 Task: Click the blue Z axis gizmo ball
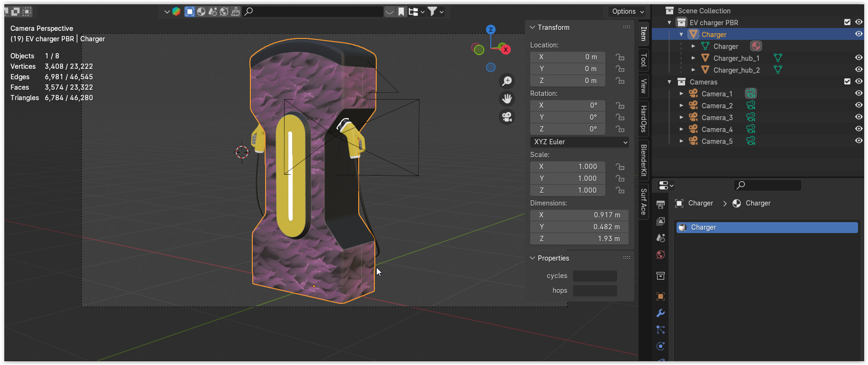point(491,29)
